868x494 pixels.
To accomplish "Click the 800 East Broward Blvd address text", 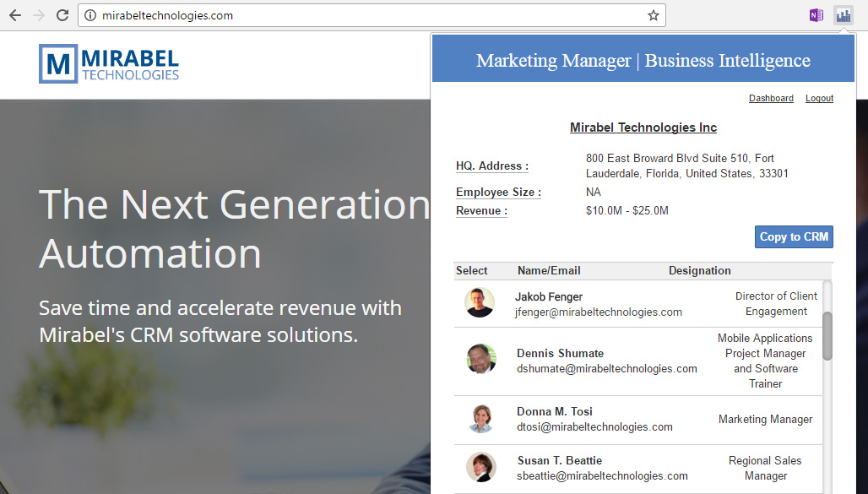I will point(687,166).
